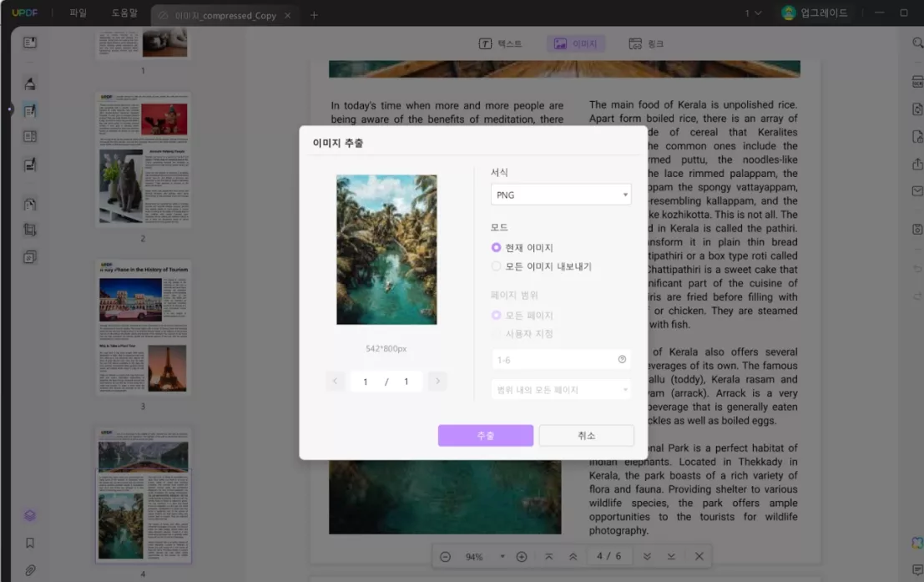Click the help icon in page range field
924x582 pixels.
coord(622,359)
